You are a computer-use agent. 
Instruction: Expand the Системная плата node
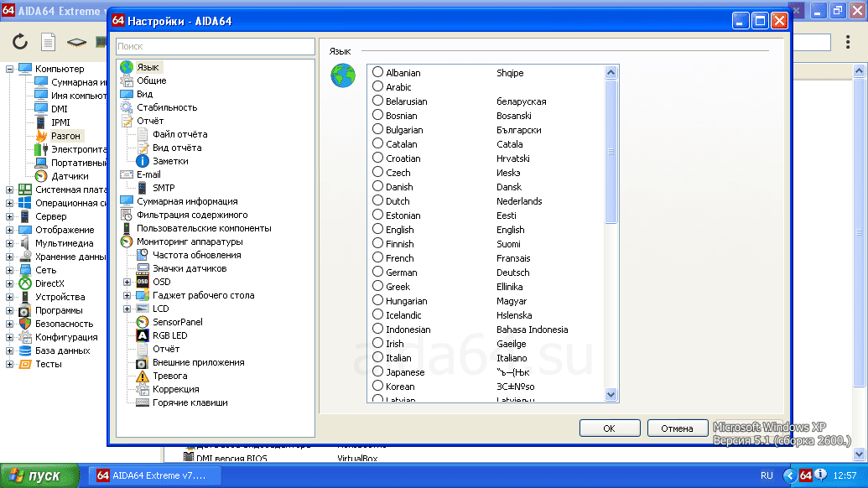(x=9, y=189)
